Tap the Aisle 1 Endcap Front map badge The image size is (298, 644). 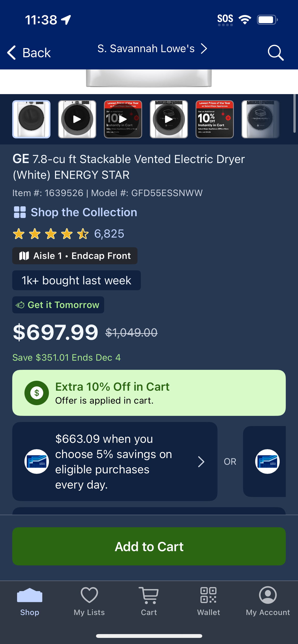pos(75,256)
